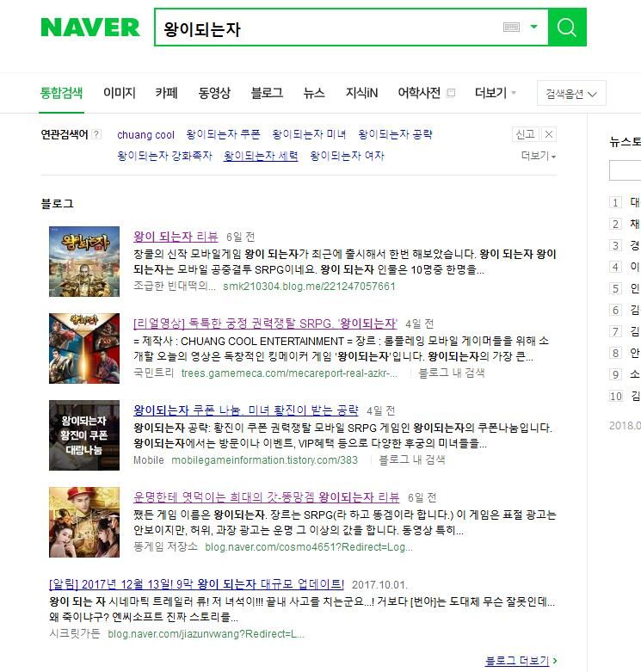Open post [리얼영상] 독특한 궁정 권력쟁탈 SRPG
641x672 pixels.
click(x=265, y=324)
